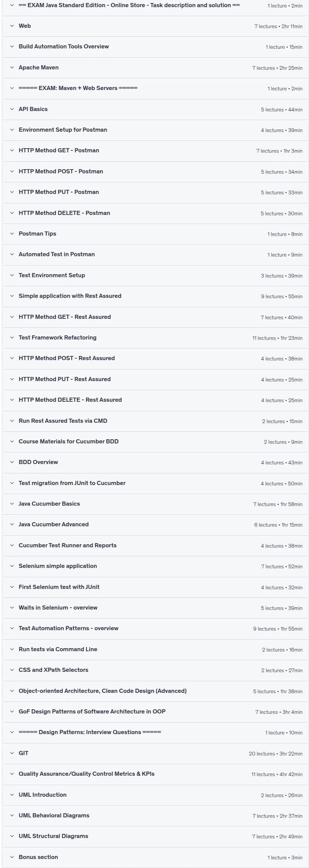Image resolution: width=309 pixels, height=868 pixels.
Task: Expand the Web section chevron
Action: click(12, 26)
